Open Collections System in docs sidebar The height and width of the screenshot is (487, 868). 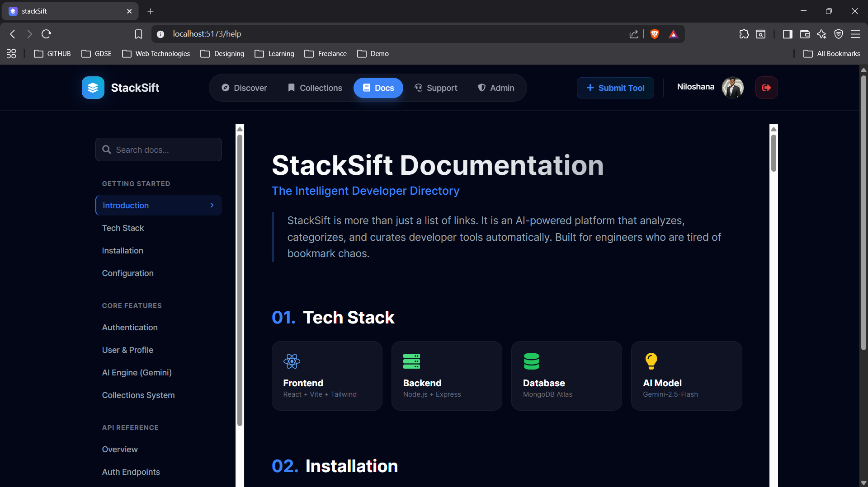138,395
